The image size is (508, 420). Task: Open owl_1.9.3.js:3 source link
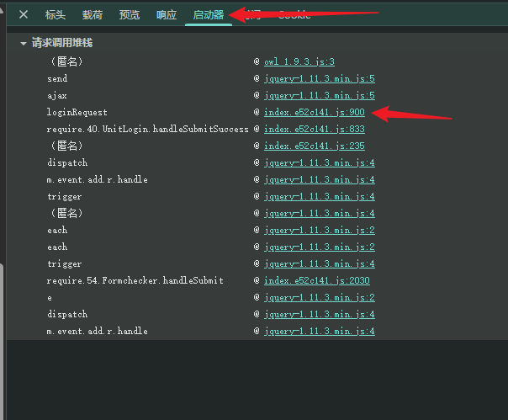point(299,61)
